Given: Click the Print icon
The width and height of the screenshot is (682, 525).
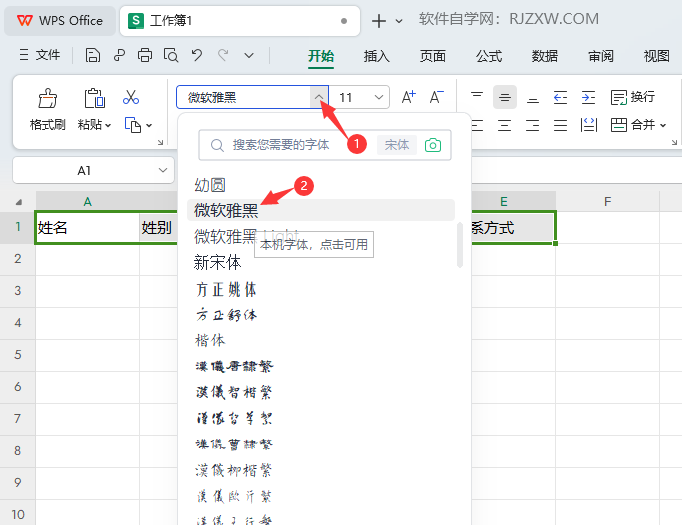Looking at the screenshot, I should (145, 55).
